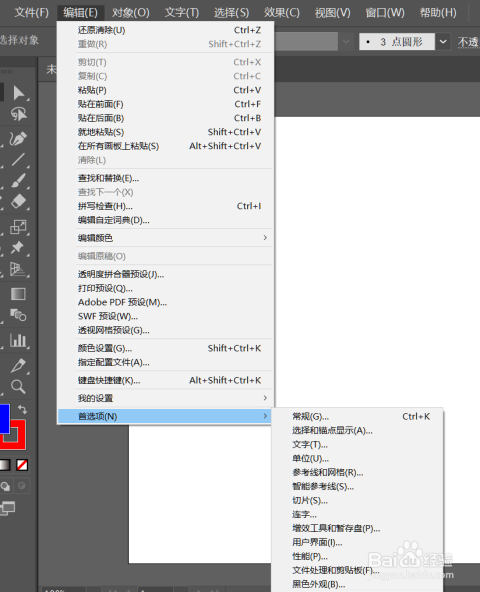
Task: Open the 文件(F) menu
Action: click(31, 12)
